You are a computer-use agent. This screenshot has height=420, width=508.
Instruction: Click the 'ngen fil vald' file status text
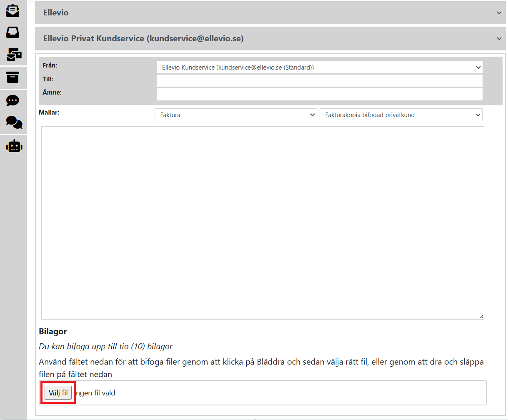click(95, 393)
